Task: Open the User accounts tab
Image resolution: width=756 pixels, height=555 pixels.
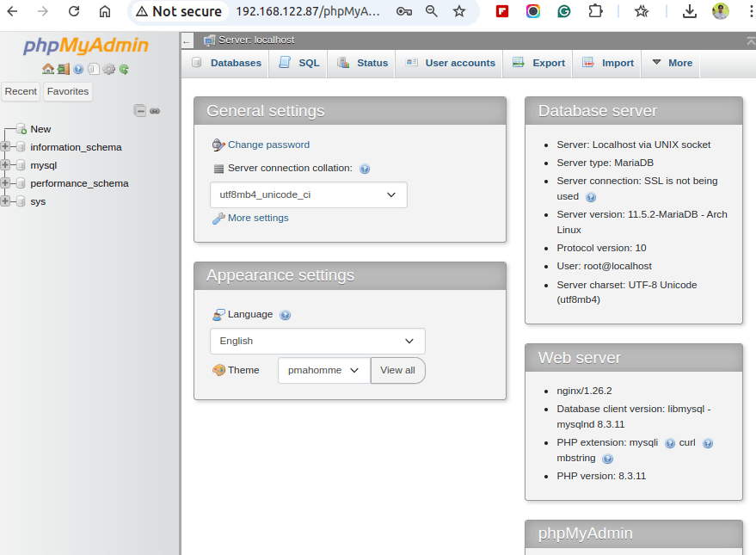Action: [451, 63]
